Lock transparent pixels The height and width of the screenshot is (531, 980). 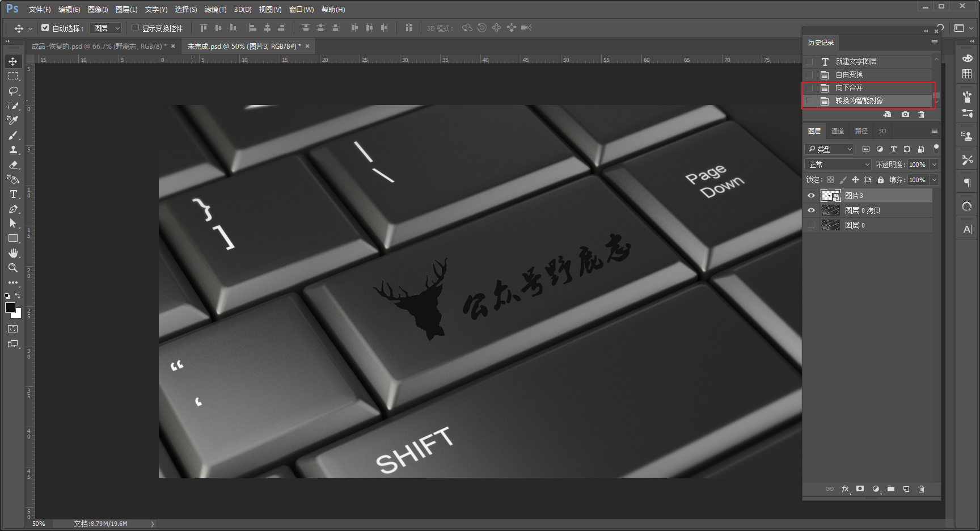click(x=830, y=180)
